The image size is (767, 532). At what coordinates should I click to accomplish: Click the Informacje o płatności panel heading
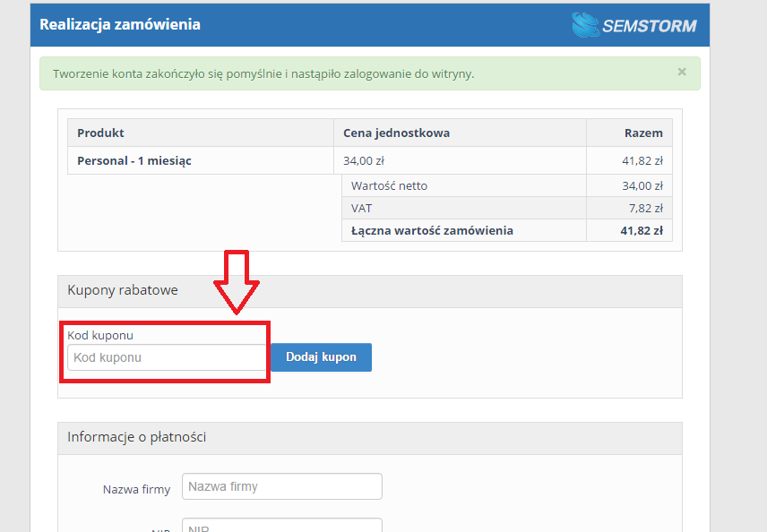[x=137, y=437]
